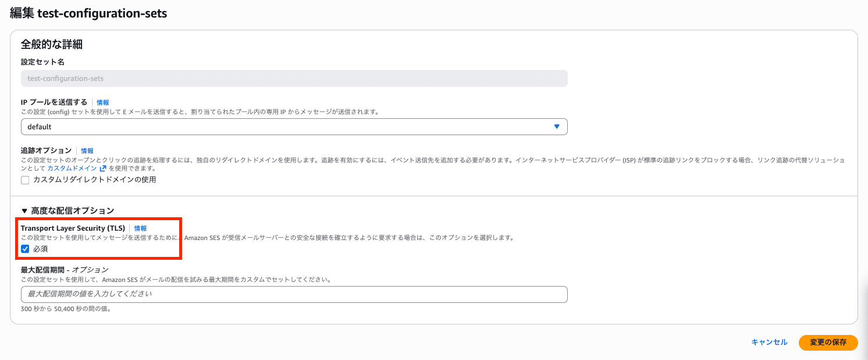Click the external link icon after カスタムドメイン
868x360 pixels.
pyautogui.click(x=103, y=168)
